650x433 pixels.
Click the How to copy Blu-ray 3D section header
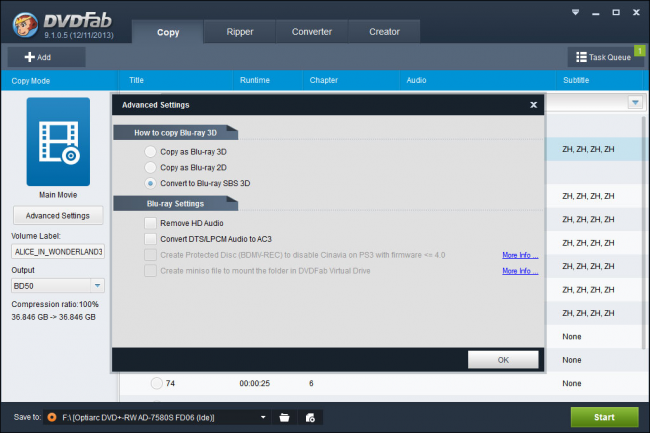[x=175, y=133]
